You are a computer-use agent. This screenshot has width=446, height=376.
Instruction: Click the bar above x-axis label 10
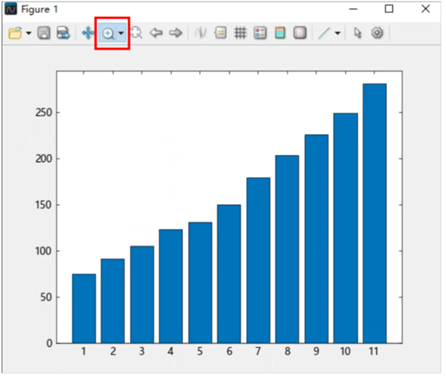pos(345,228)
